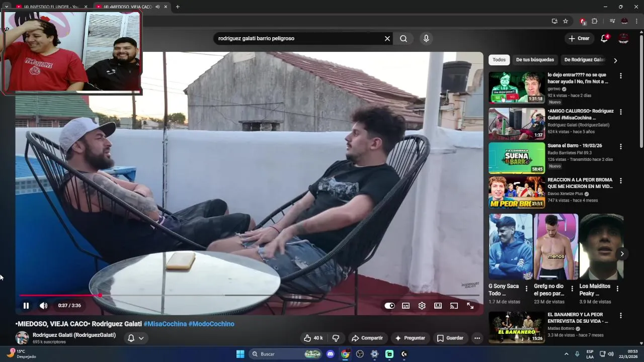The height and width of the screenshot is (362, 644).
Task: Save video with Guardar button
Action: pyautogui.click(x=450, y=338)
